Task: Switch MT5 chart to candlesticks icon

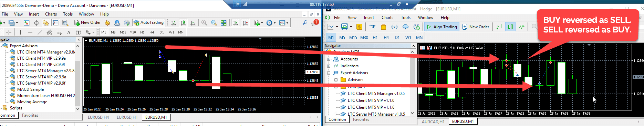Action: pyautogui.click(x=510, y=27)
